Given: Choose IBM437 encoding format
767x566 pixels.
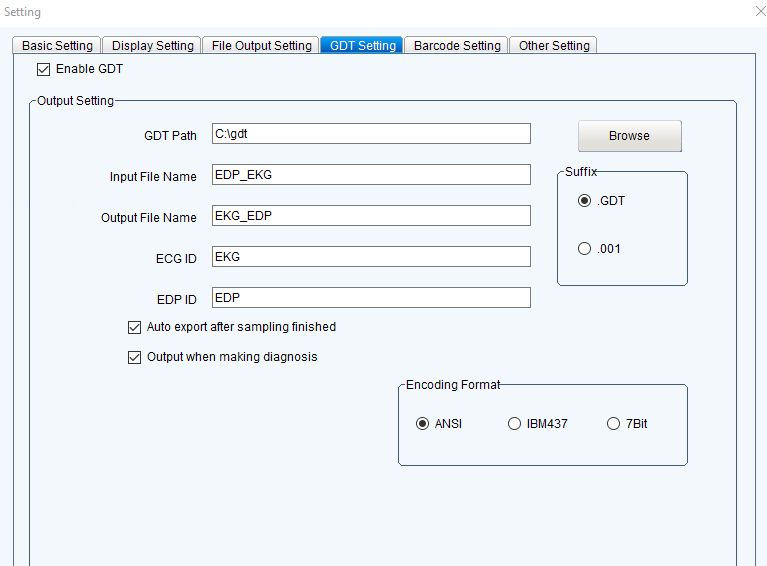Looking at the screenshot, I should pyautogui.click(x=515, y=424).
